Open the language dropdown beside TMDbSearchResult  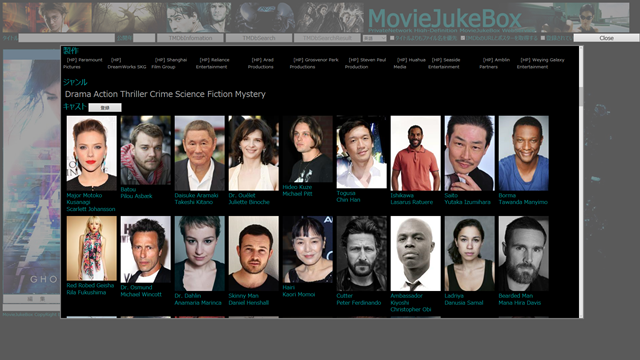pos(374,38)
